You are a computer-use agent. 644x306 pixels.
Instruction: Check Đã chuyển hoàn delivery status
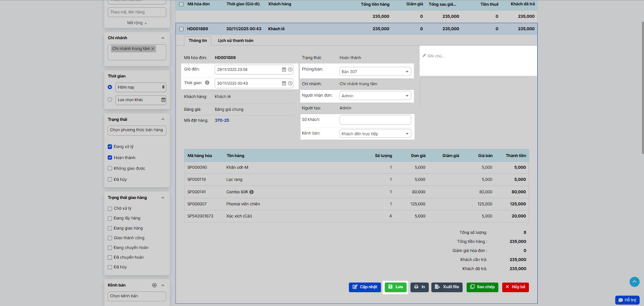click(x=110, y=257)
